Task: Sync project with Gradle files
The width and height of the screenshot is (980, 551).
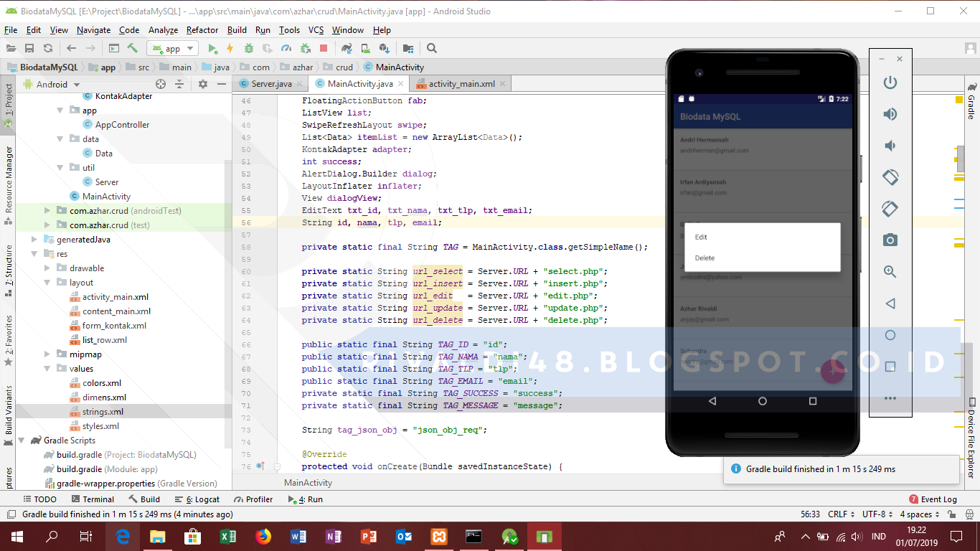Action: tap(345, 48)
